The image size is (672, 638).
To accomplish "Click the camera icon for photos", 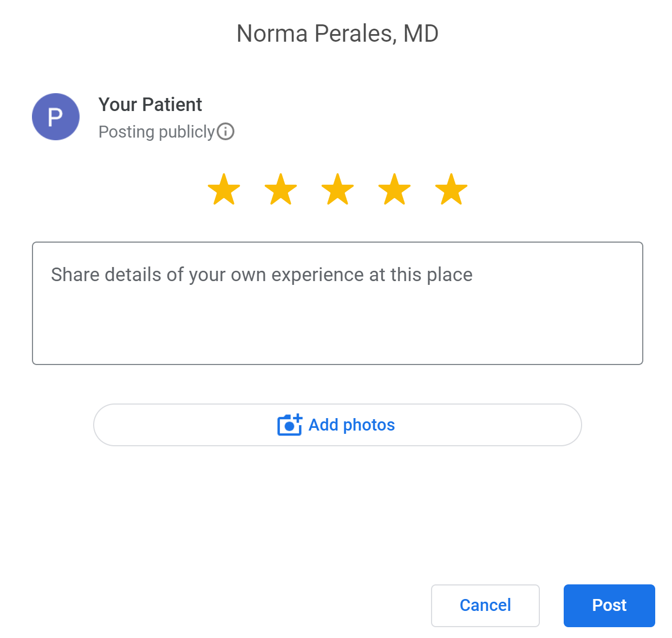I will point(290,425).
